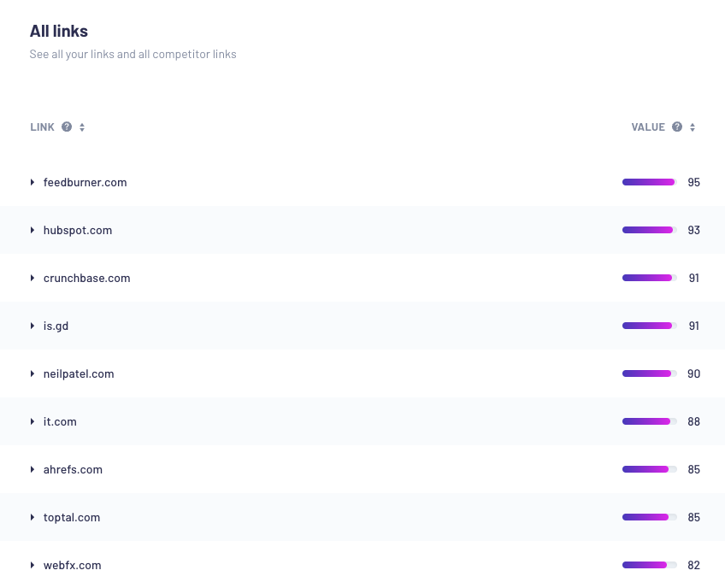This screenshot has width=725, height=588.
Task: Click the All links heading
Action: point(59,31)
